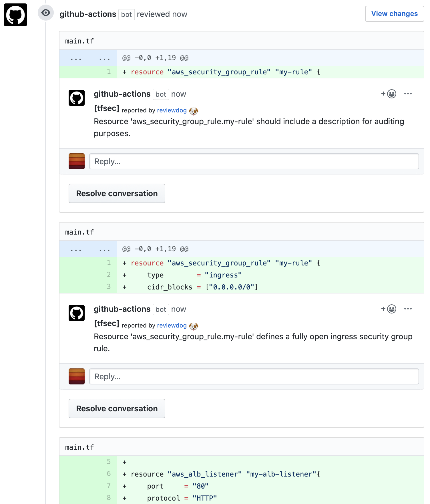Click the github-actions avatar beside the review header
430x504 pixels.
click(x=15, y=15)
